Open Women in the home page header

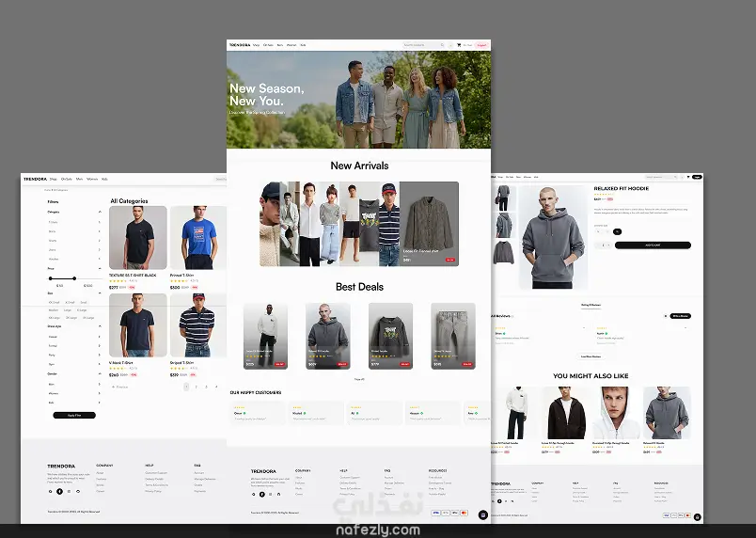(x=291, y=45)
